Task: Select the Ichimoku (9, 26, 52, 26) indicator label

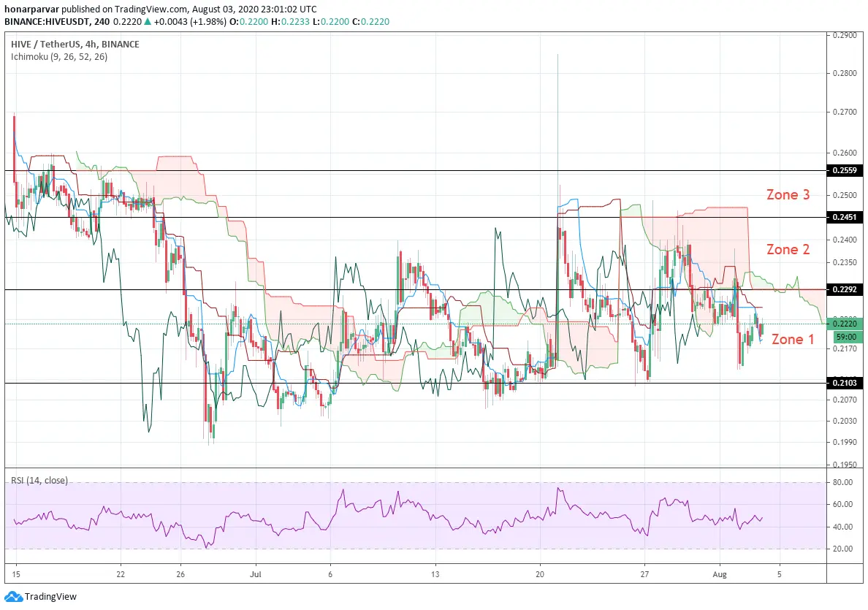Action: (x=59, y=56)
